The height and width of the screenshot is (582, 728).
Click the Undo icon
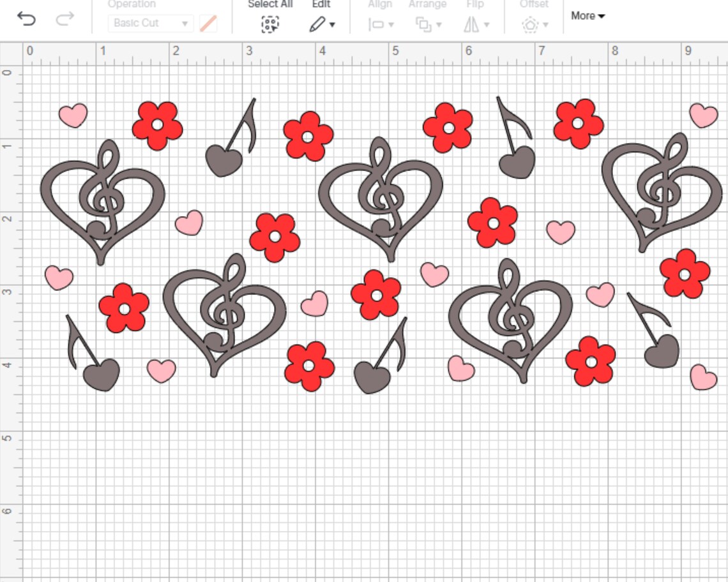click(x=26, y=17)
